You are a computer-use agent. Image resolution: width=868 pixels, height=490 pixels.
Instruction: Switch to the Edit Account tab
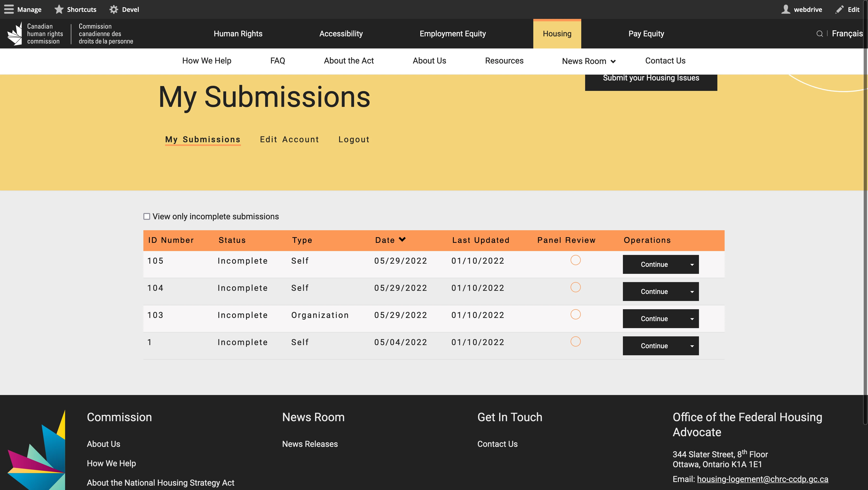click(x=289, y=139)
